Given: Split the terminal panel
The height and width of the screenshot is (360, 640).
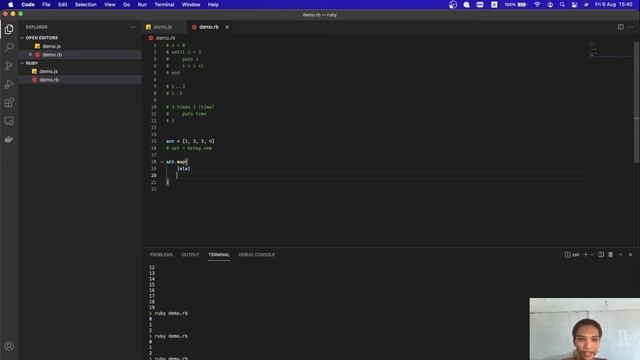Looking at the screenshot, I should (601, 254).
